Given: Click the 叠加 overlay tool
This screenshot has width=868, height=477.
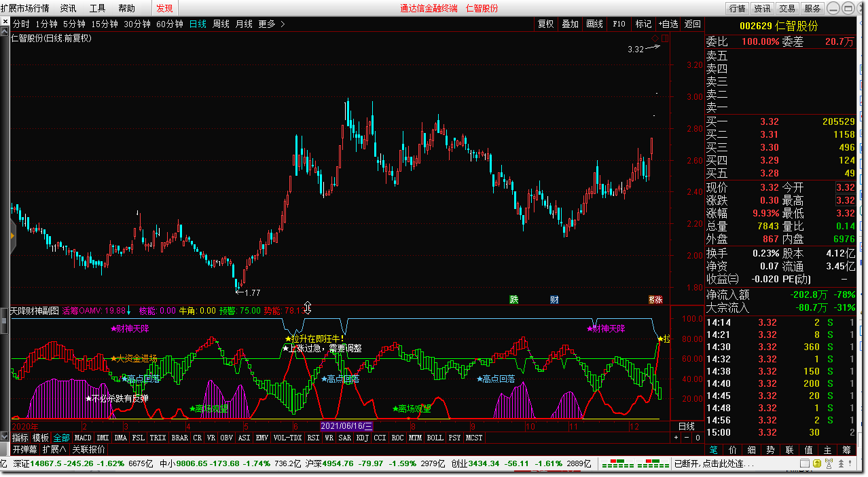Looking at the screenshot, I should 570,24.
